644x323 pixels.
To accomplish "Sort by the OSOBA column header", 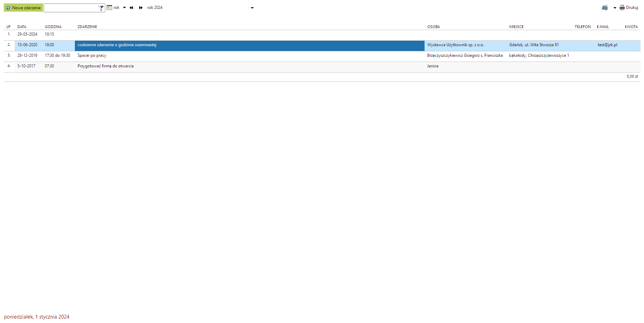I will click(x=433, y=27).
